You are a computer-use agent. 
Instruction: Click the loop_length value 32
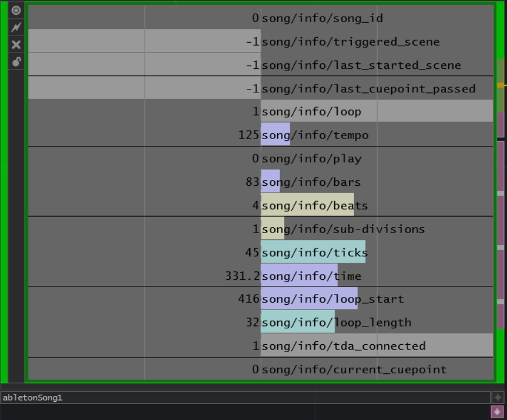pos(252,323)
